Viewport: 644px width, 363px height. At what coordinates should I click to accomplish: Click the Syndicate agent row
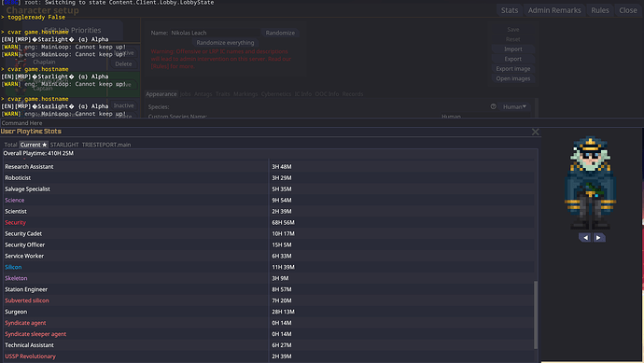[269, 323]
